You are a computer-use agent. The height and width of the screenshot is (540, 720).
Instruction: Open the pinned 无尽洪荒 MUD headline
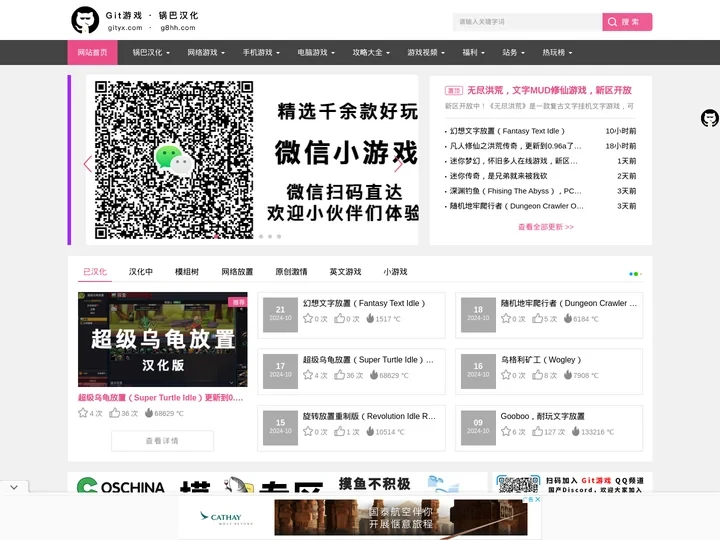click(x=549, y=90)
